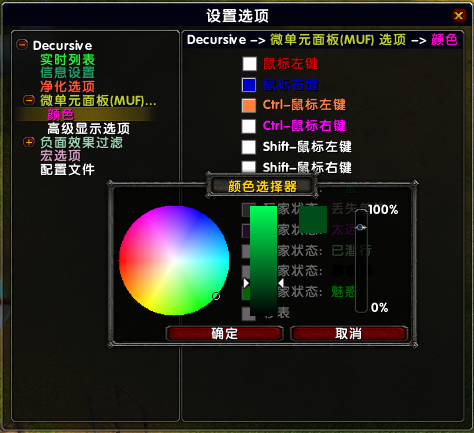474x433 pixels.
Task: Click the Ctrl-鼠标右键 magenta label
Action: click(304, 126)
